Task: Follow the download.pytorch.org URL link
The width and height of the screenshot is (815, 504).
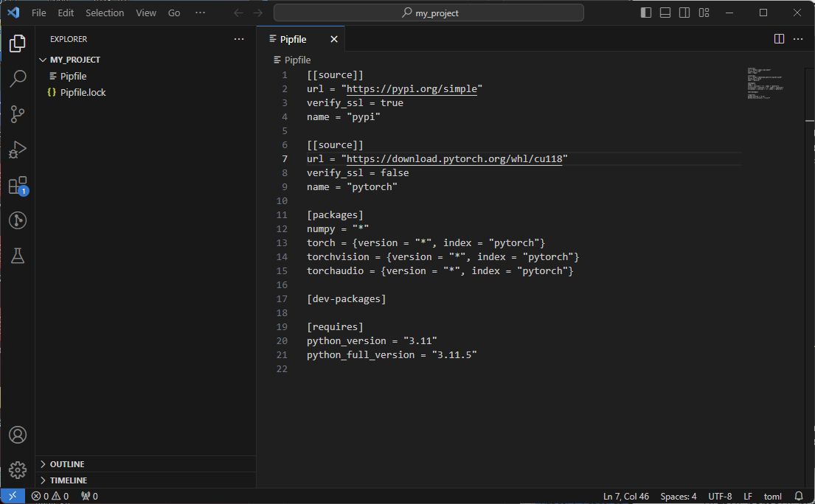Action: (454, 159)
